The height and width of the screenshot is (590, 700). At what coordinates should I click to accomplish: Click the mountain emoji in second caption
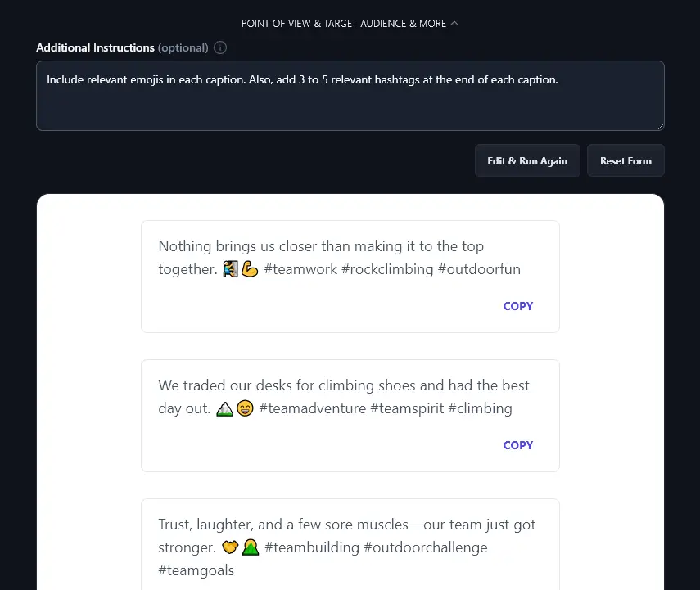pos(224,408)
